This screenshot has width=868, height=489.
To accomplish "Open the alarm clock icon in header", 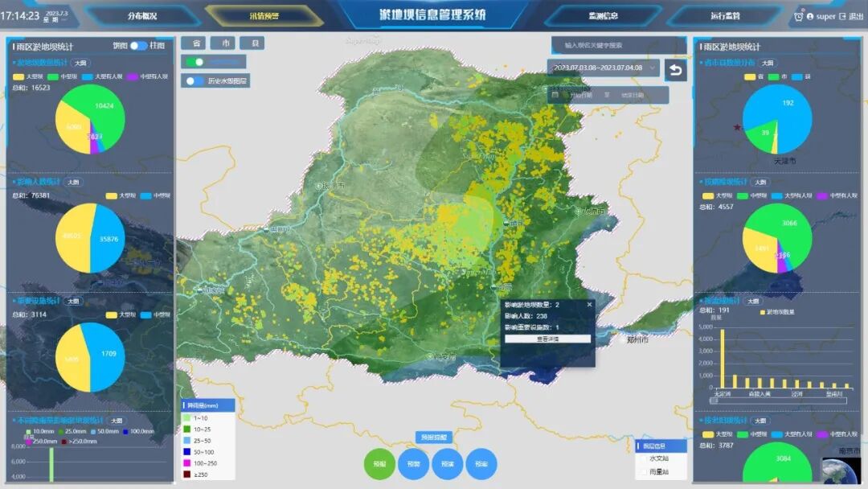I will click(x=798, y=16).
